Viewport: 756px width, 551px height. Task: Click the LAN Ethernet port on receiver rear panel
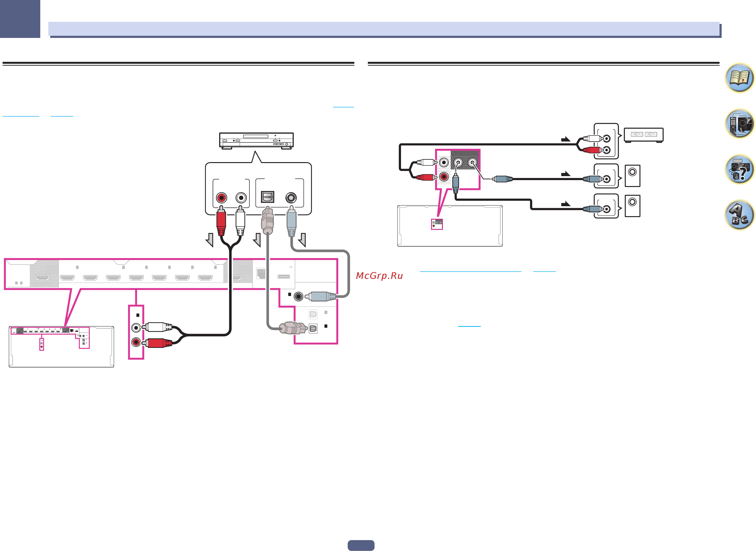[261, 273]
